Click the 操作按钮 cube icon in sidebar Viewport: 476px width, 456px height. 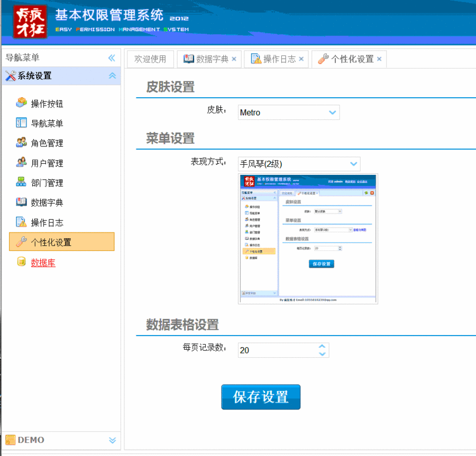tap(21, 103)
